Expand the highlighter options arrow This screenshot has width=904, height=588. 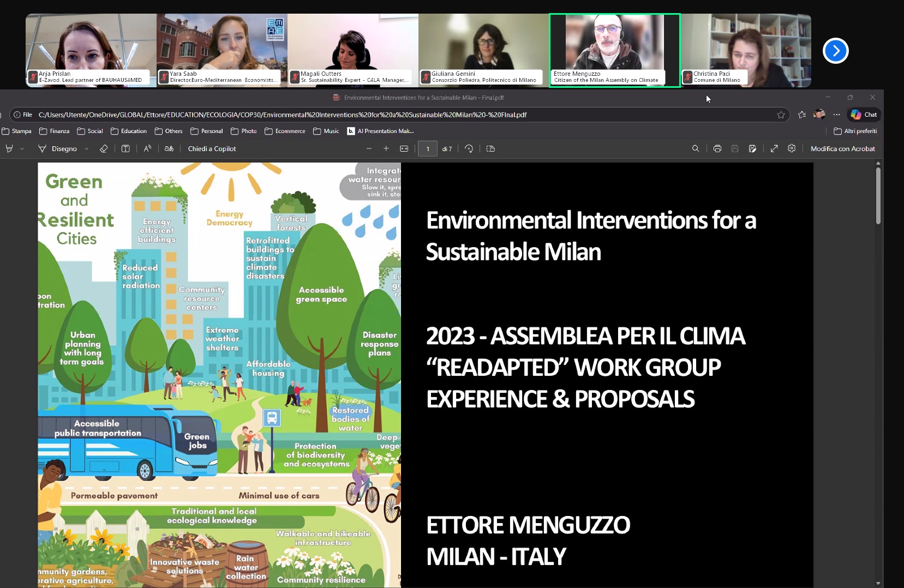tap(22, 149)
